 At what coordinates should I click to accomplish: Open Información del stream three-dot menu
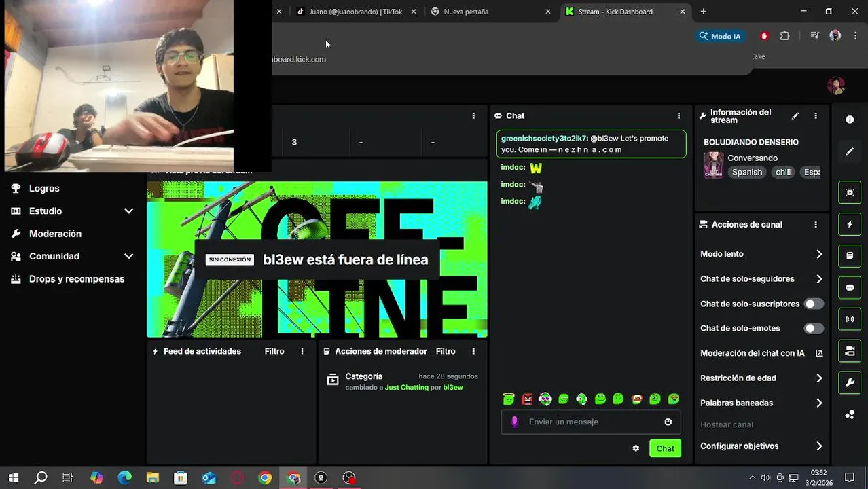coord(816,116)
